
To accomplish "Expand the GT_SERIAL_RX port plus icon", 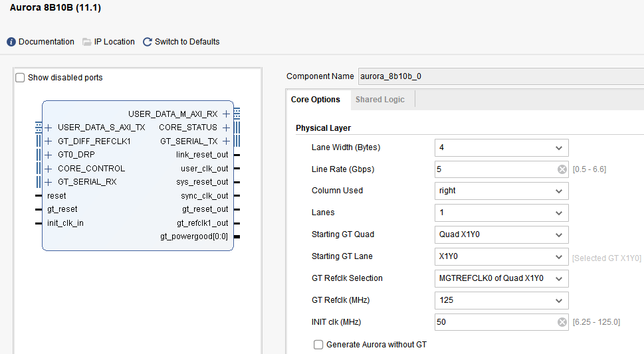I will 49,182.
